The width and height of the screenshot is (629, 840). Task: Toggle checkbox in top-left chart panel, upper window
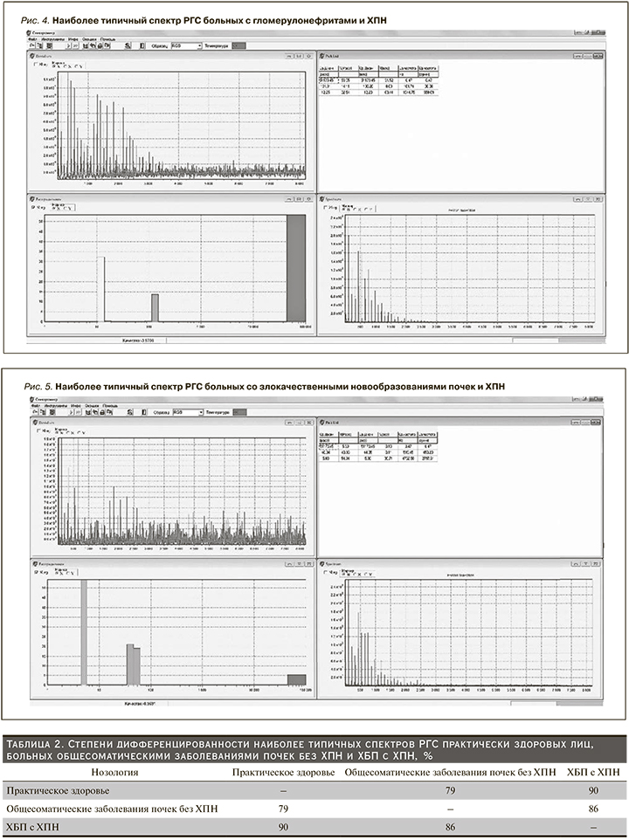point(36,64)
